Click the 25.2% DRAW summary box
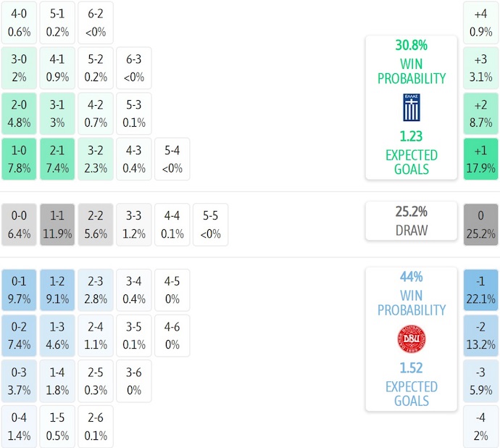500x448 pixels. tap(411, 221)
